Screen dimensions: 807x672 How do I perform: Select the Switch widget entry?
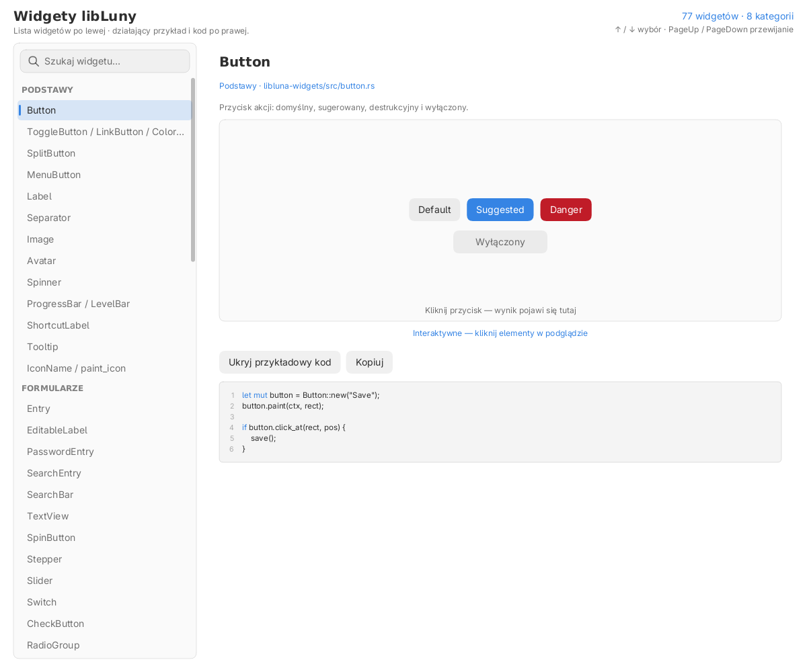[x=104, y=602]
